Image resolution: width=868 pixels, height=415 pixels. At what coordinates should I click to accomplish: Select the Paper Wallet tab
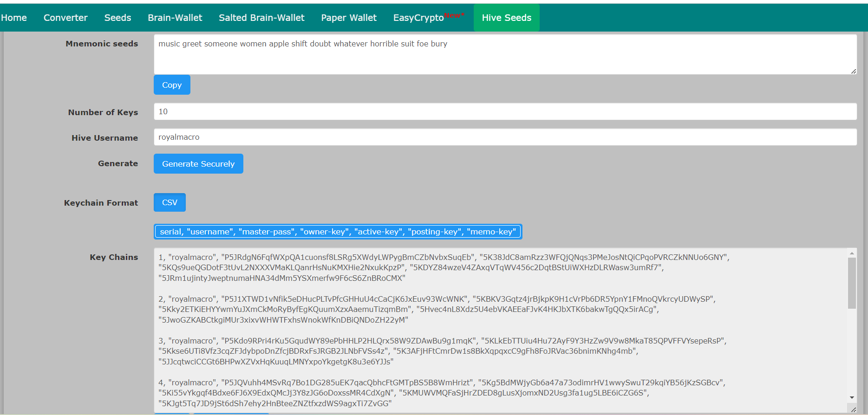(x=349, y=18)
